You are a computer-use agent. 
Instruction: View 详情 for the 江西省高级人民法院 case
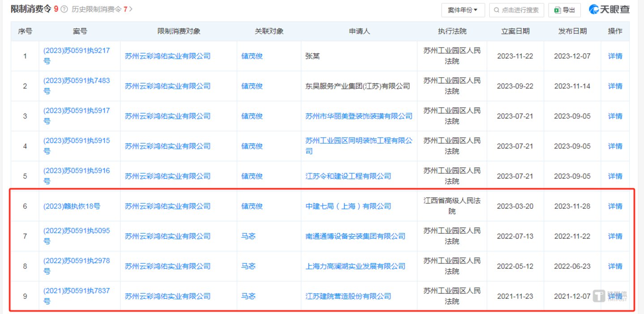click(615, 206)
